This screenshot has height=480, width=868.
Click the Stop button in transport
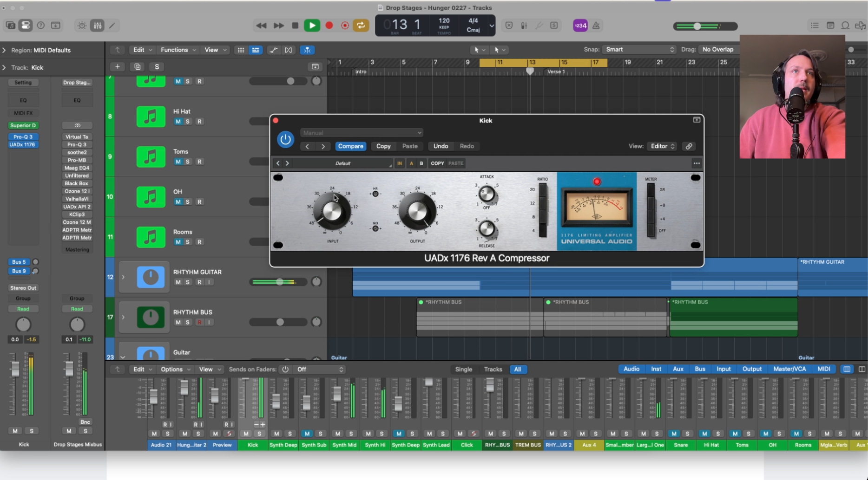pos(295,26)
